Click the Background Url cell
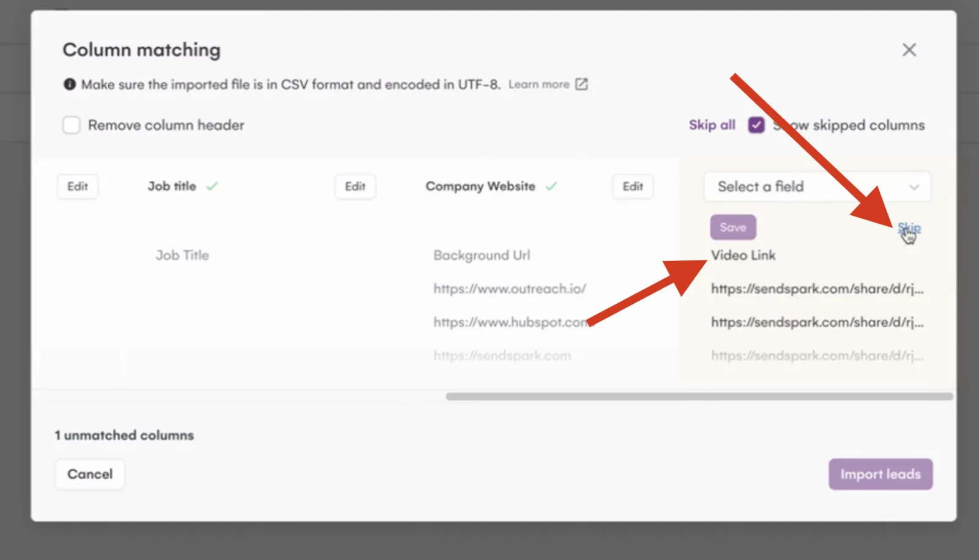 tap(482, 256)
